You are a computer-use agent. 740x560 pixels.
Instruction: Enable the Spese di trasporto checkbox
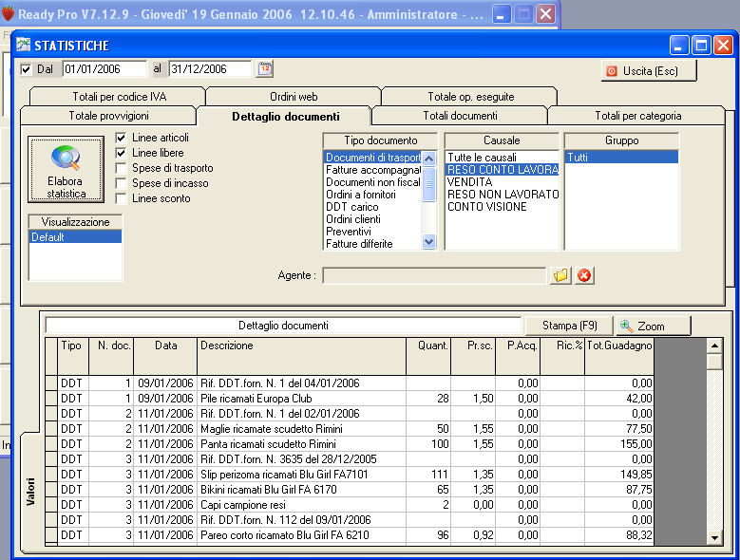(x=121, y=168)
